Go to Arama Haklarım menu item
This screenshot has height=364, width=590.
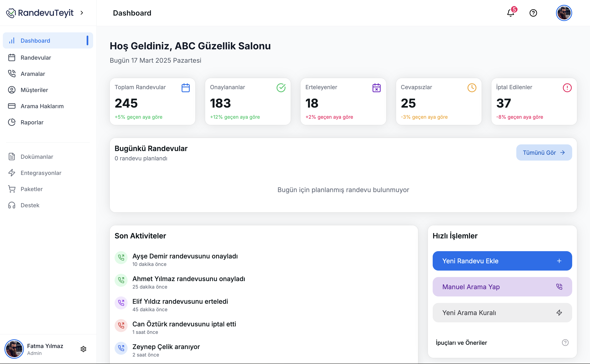tap(42, 106)
